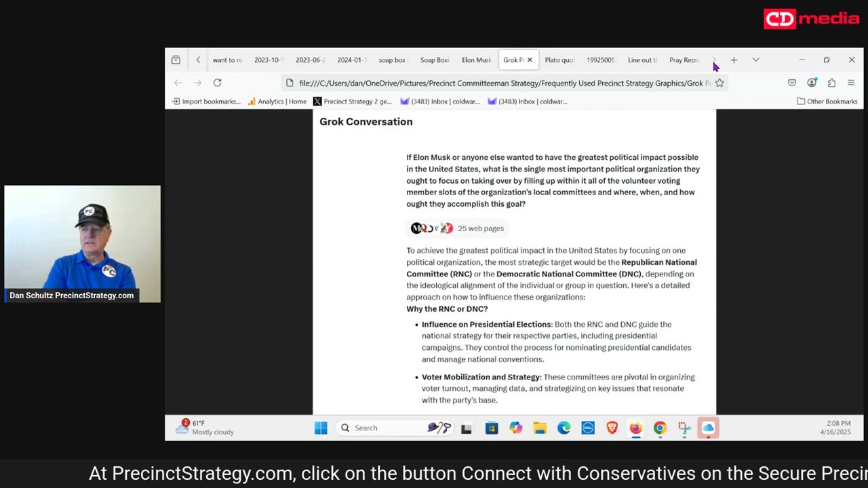Open the Dell app on the taskbar
This screenshot has width=868, height=488.
(588, 428)
